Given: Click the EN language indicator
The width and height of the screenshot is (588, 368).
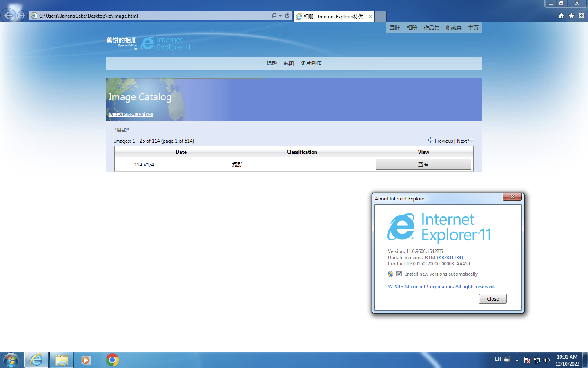Looking at the screenshot, I should 498,359.
